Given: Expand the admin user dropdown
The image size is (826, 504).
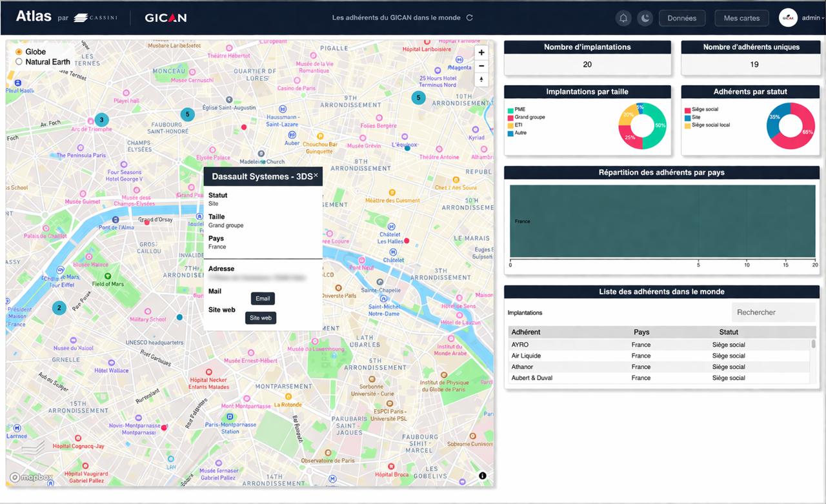Looking at the screenshot, I should [x=812, y=18].
